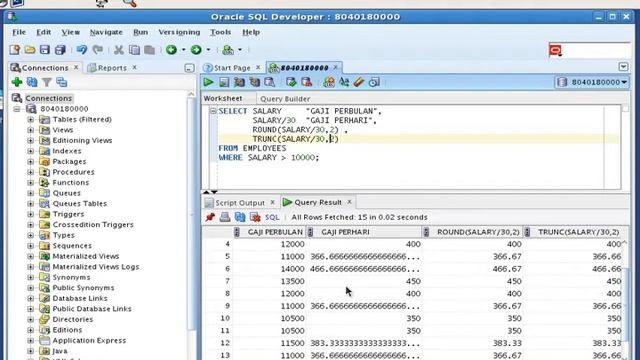Click the New file toolbar icon

pyautogui.click(x=15, y=50)
